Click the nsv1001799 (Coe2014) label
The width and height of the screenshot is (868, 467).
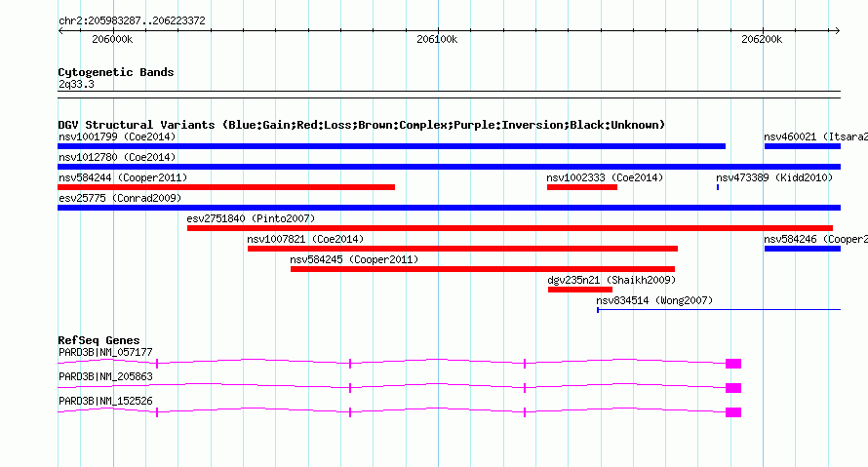[117, 136]
